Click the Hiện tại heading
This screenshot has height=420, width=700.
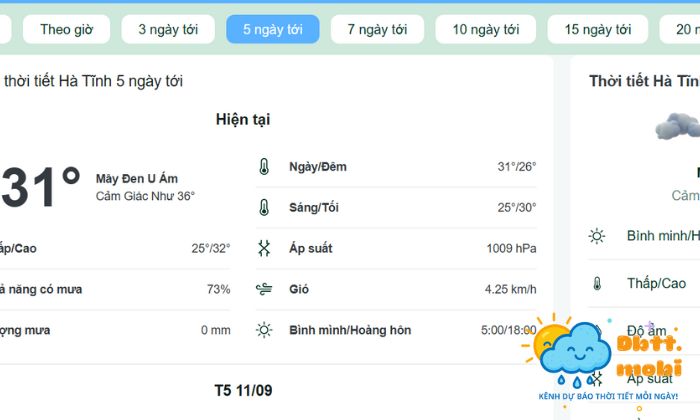(243, 120)
